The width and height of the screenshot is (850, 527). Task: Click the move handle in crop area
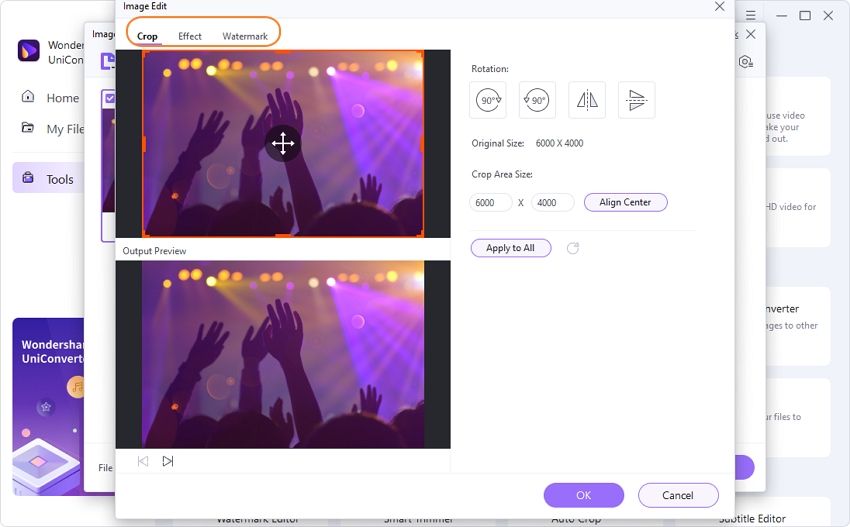pyautogui.click(x=283, y=144)
